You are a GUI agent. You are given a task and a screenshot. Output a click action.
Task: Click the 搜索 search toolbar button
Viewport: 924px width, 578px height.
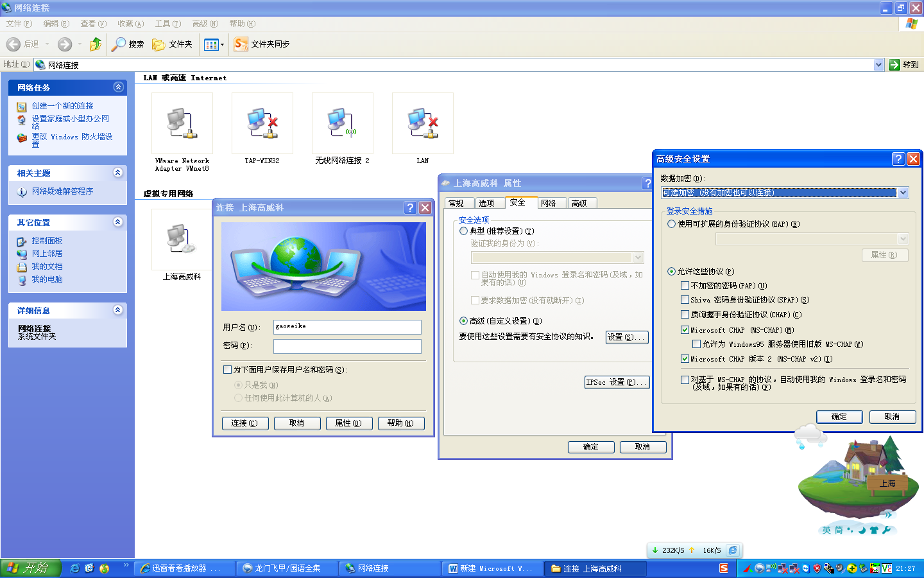(128, 44)
